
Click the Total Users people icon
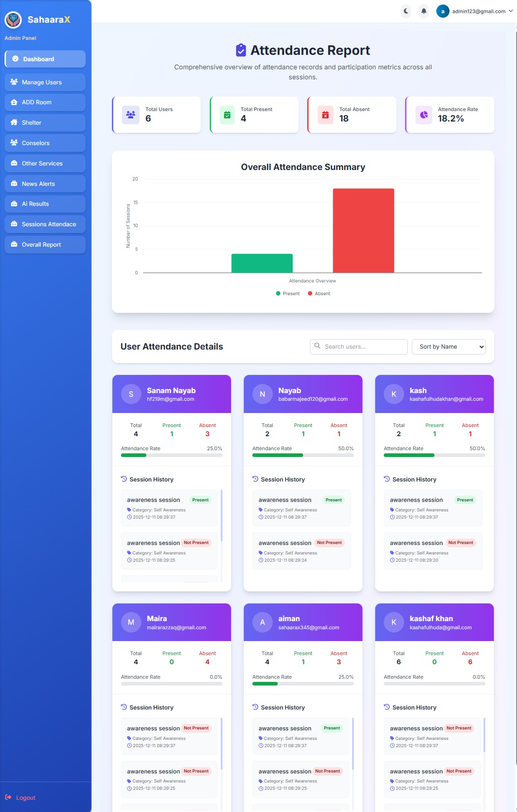coord(130,115)
